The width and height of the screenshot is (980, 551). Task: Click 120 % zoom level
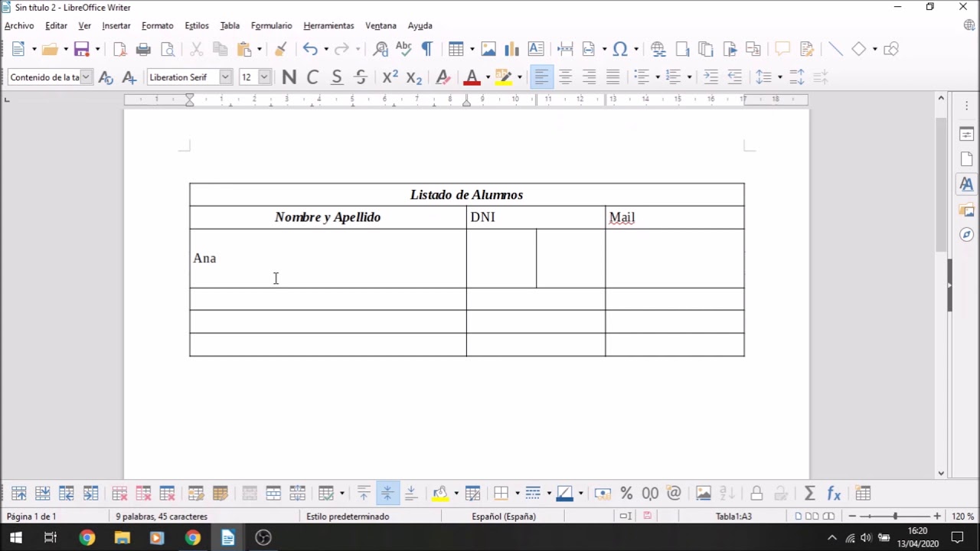pyautogui.click(x=962, y=517)
